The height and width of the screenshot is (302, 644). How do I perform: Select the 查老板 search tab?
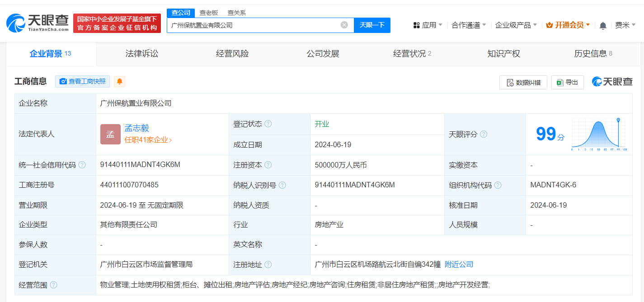click(209, 13)
